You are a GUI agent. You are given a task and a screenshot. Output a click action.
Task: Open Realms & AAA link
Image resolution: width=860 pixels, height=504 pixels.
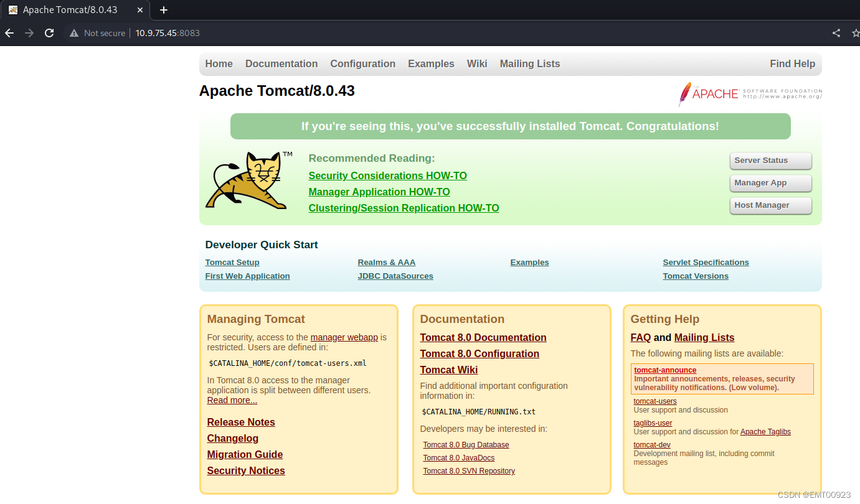pyautogui.click(x=387, y=263)
